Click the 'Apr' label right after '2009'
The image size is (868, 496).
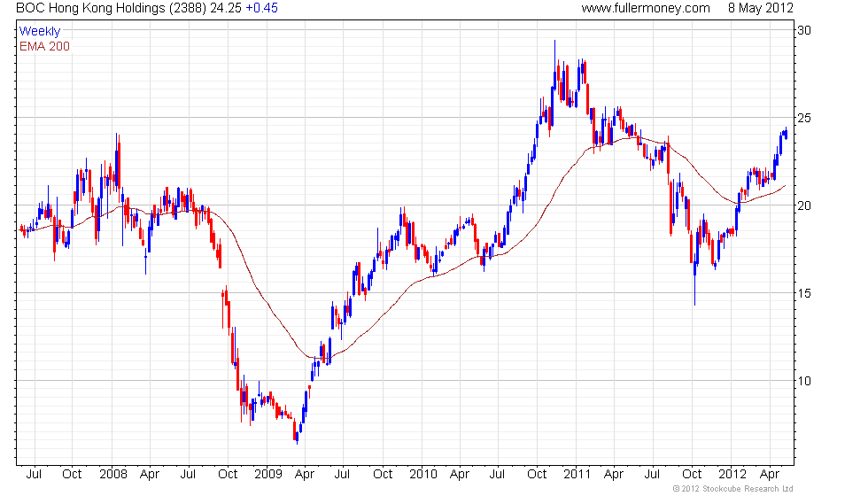(305, 475)
